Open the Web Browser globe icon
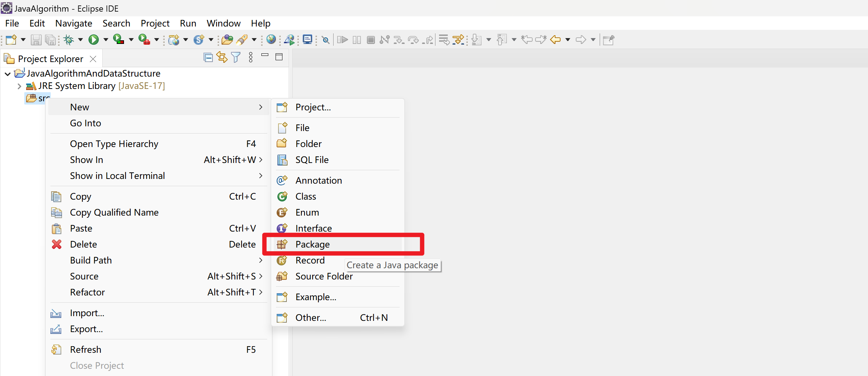 point(271,39)
